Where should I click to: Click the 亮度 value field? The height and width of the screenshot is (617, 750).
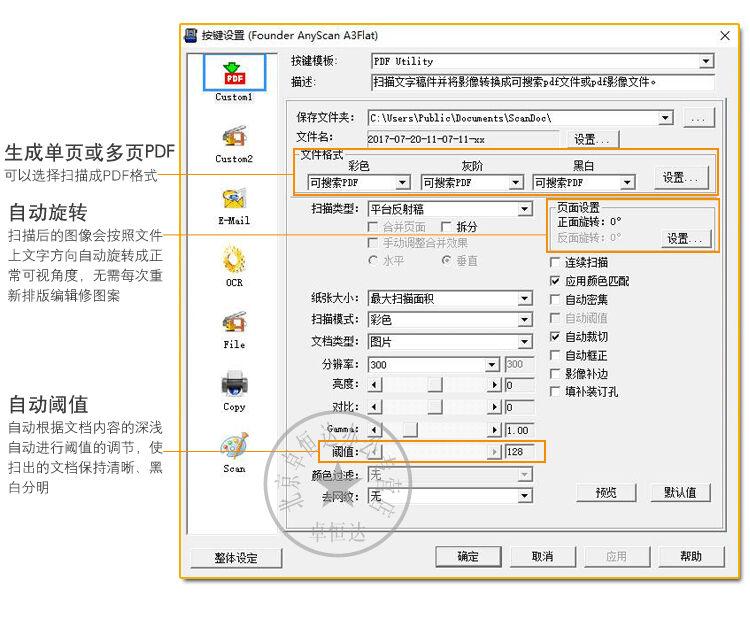519,385
